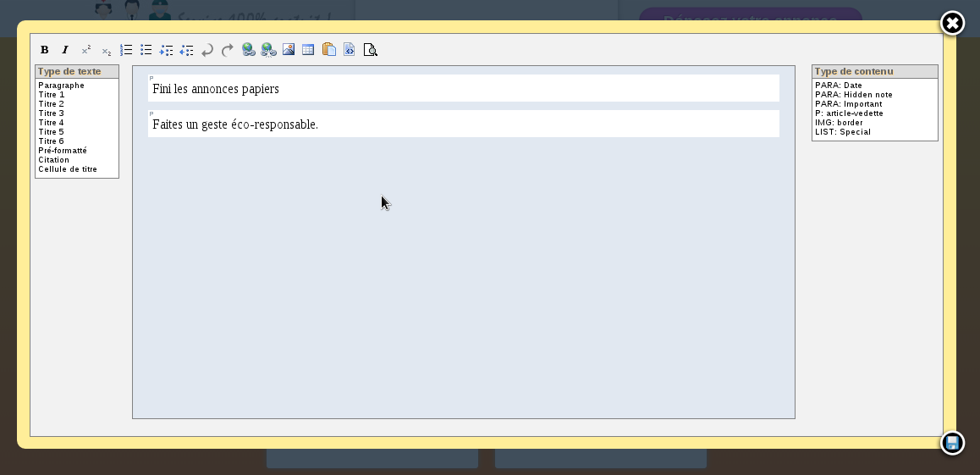Image resolution: width=980 pixels, height=475 pixels.
Task: Insert a table
Action: (x=308, y=50)
